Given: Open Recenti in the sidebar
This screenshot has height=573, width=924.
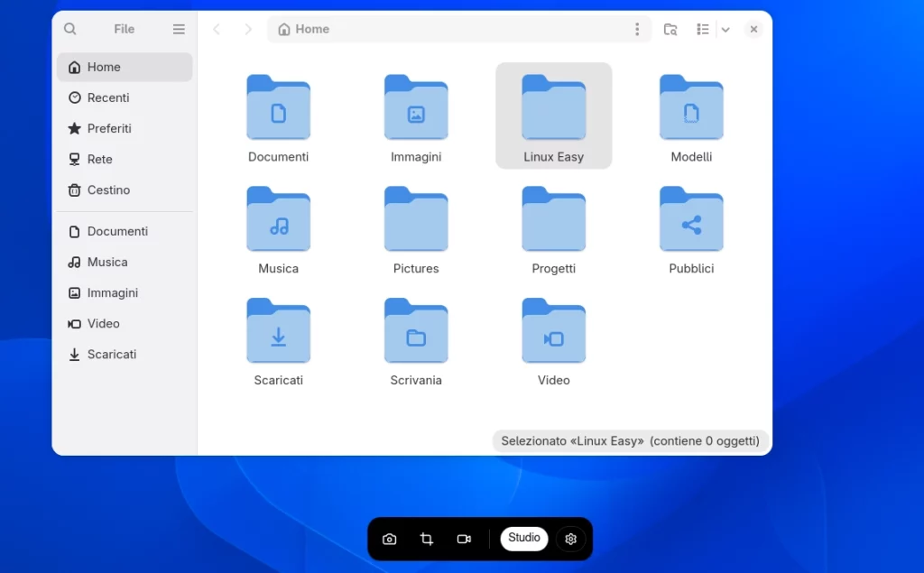Looking at the screenshot, I should tap(125, 97).
